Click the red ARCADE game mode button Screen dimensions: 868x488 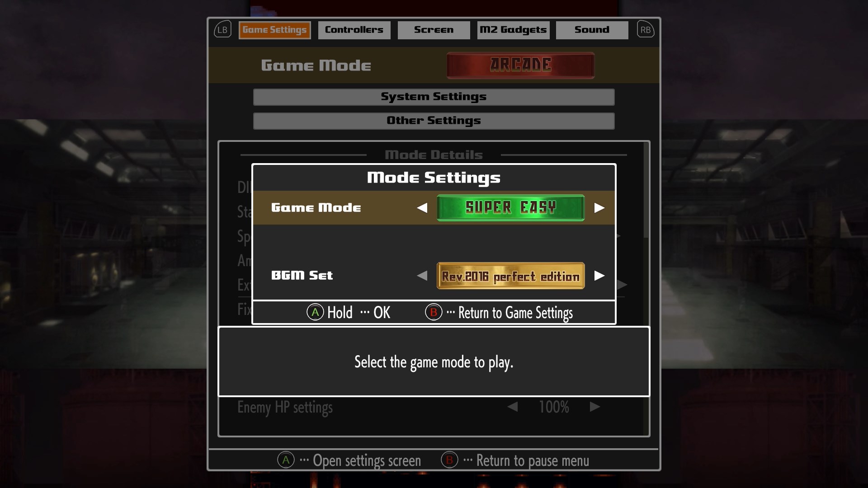[x=520, y=65]
